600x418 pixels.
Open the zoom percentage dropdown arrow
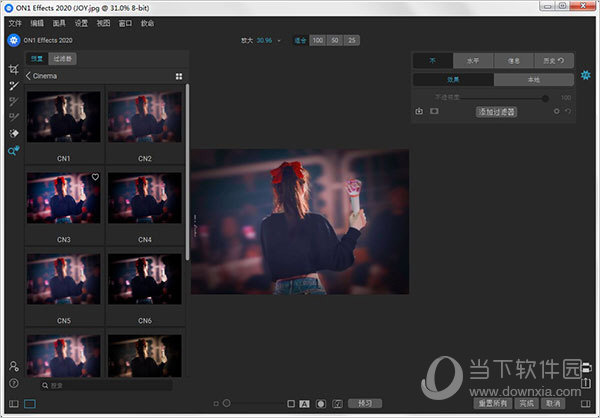pyautogui.click(x=279, y=41)
